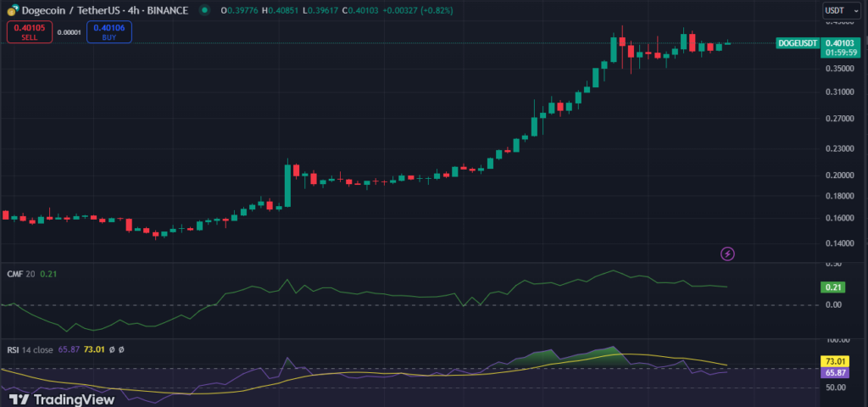
Task: Click the 01:59:59 candle countdown
Action: pyautogui.click(x=841, y=52)
